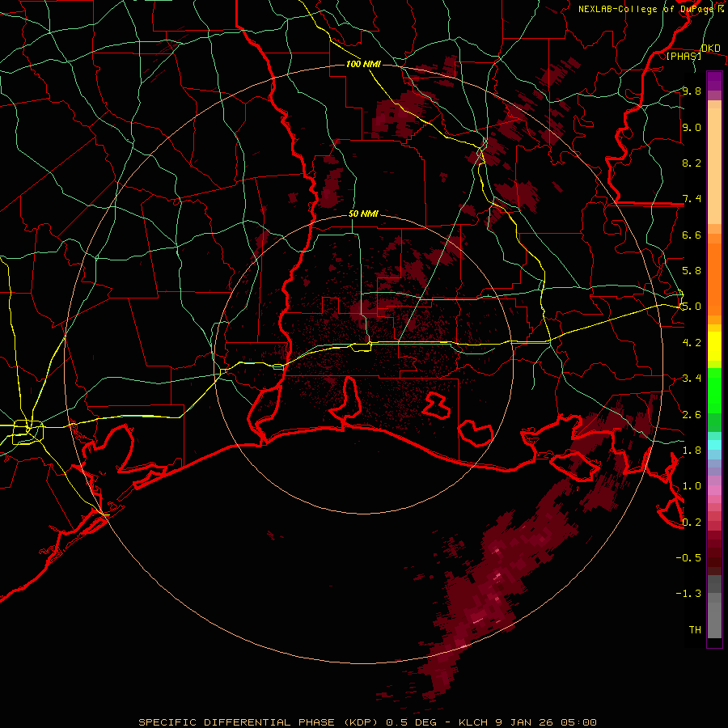Pick the yellow band of the color scale
This screenshot has height=728, width=728.
tap(714, 346)
